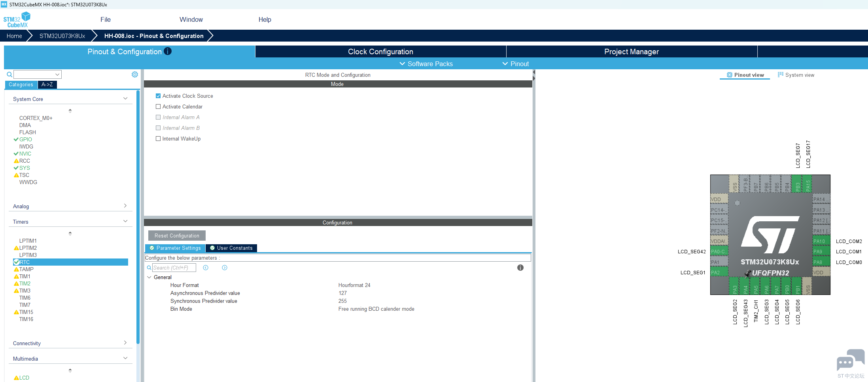Click the parameter search magnifier icon
This screenshot has width=868, height=382.
(x=149, y=268)
